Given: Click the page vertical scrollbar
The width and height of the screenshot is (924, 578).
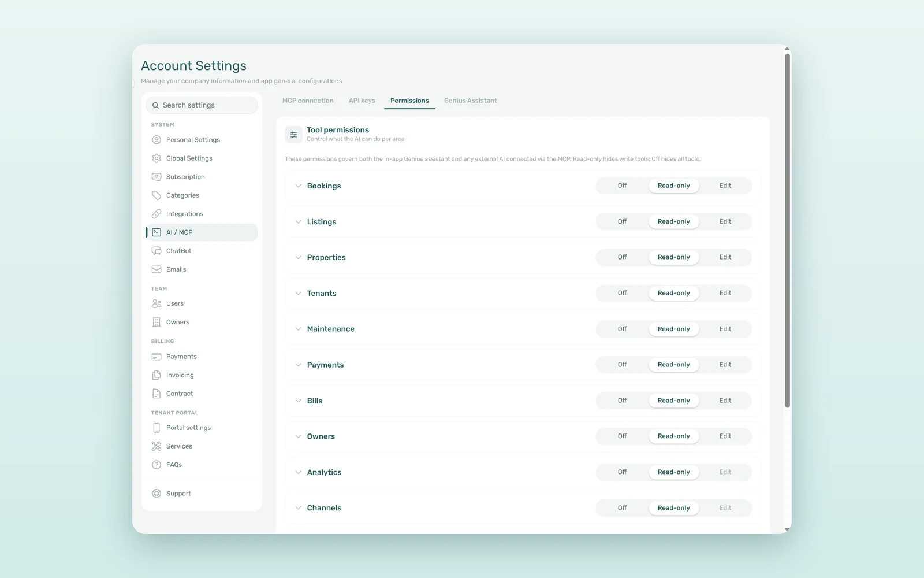Looking at the screenshot, I should tap(787, 231).
